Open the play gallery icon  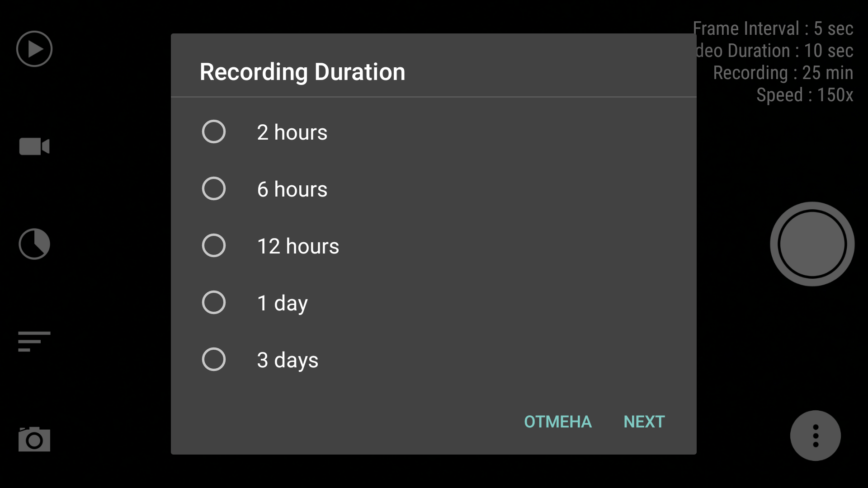point(34,49)
